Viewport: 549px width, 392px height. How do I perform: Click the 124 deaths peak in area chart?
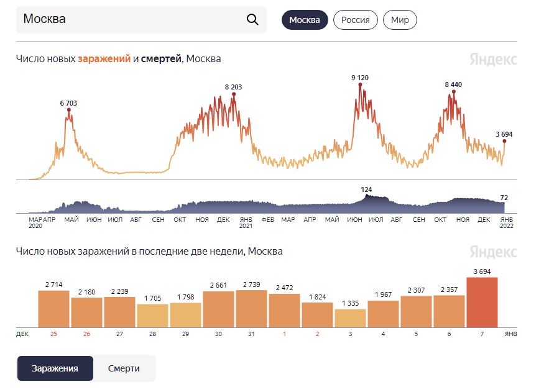point(366,195)
